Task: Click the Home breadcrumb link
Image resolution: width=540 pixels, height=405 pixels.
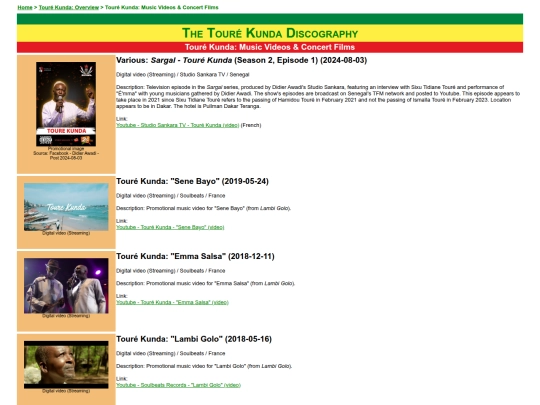Action: pyautogui.click(x=25, y=7)
